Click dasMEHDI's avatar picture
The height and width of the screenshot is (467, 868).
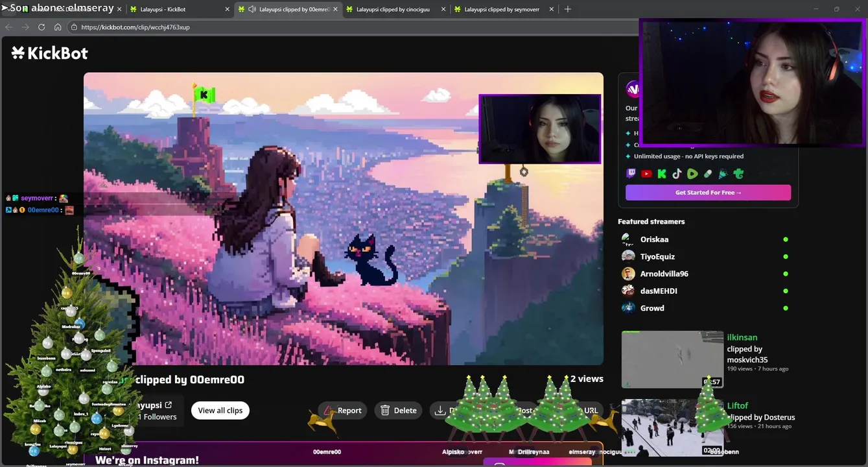point(628,291)
